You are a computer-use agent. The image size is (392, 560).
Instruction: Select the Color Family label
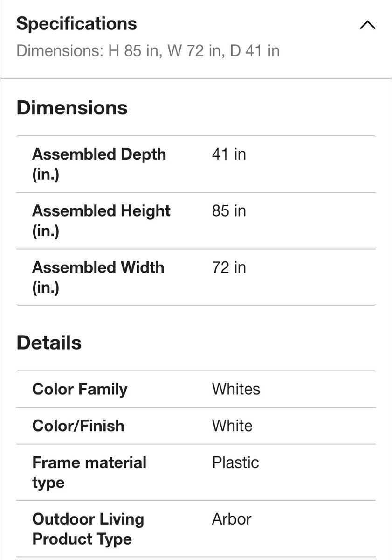point(80,389)
